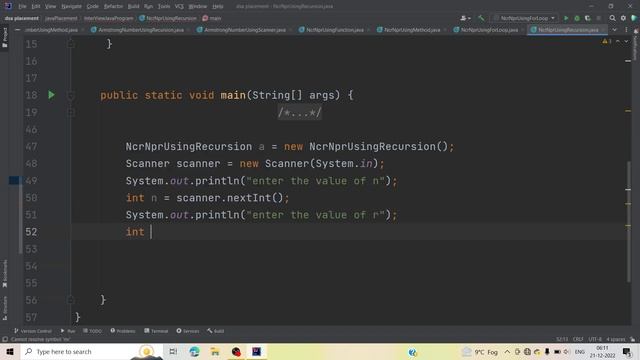
Task: Open the Run menu
Action: click(148, 6)
